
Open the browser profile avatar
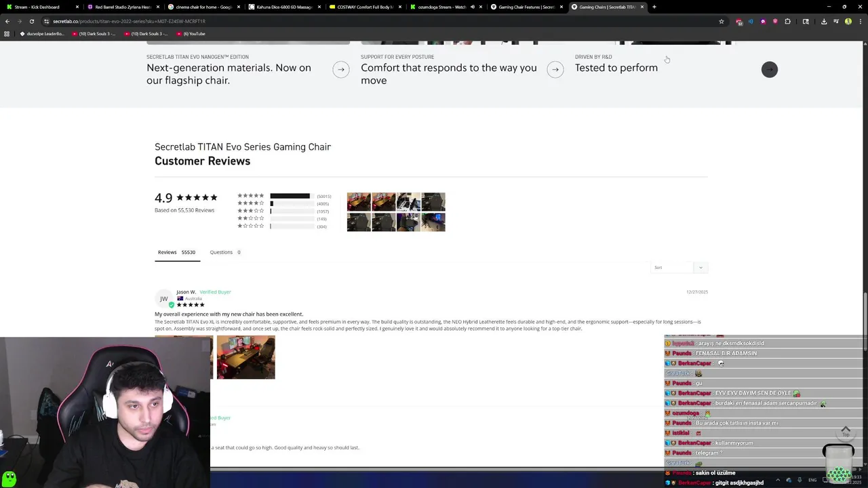pos(848,21)
